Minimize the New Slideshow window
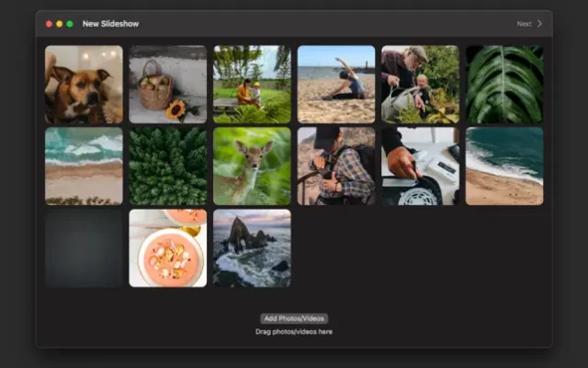 tap(60, 24)
